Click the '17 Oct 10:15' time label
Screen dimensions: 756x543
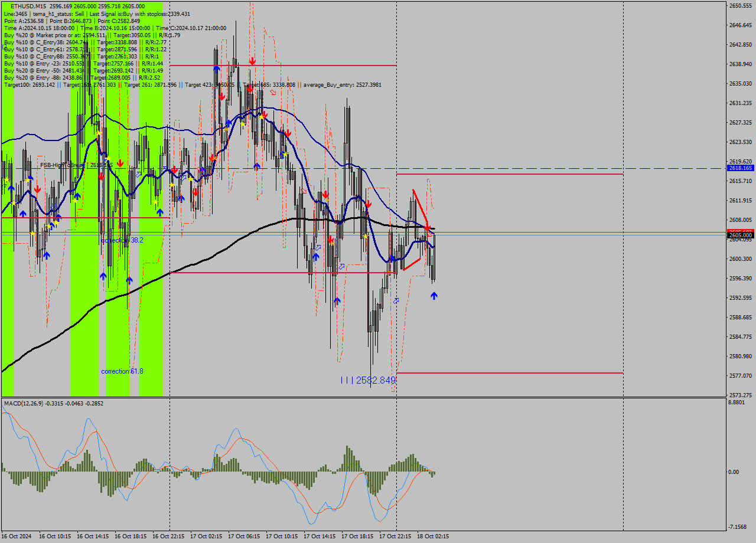(x=282, y=537)
